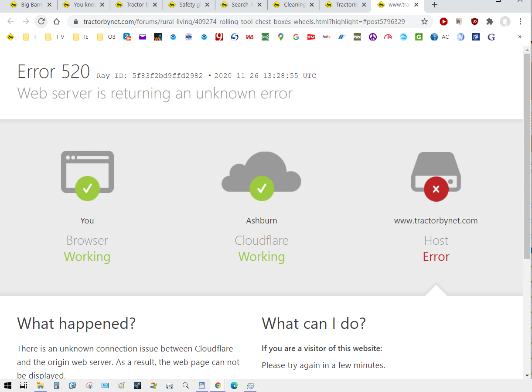Open Microsoft Edge from the taskbar
The image size is (532, 392).
pyautogui.click(x=234, y=385)
